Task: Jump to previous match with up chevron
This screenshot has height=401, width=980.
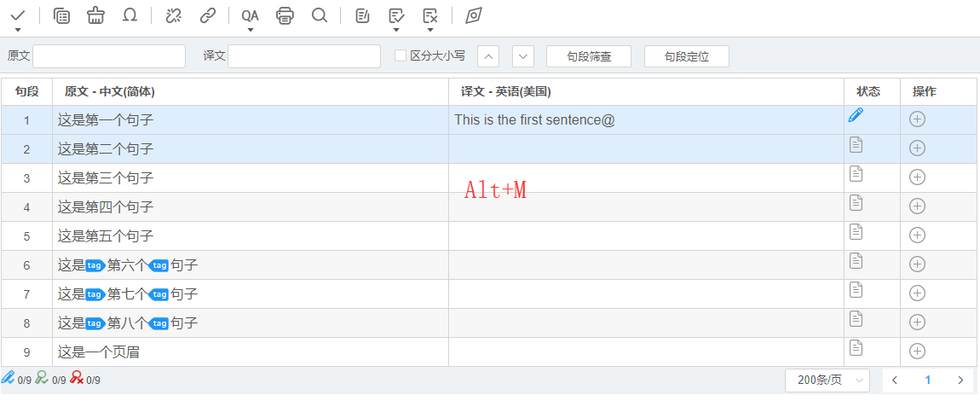Action: pos(488,56)
